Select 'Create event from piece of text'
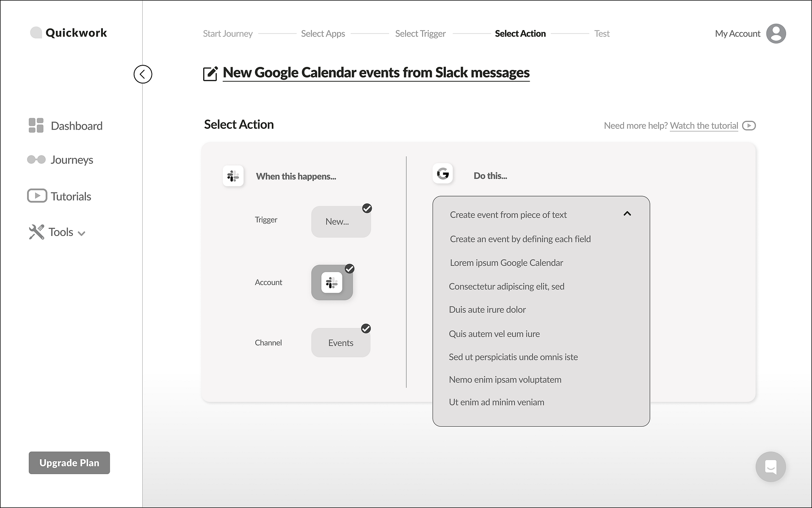This screenshot has height=508, width=812. pyautogui.click(x=508, y=215)
